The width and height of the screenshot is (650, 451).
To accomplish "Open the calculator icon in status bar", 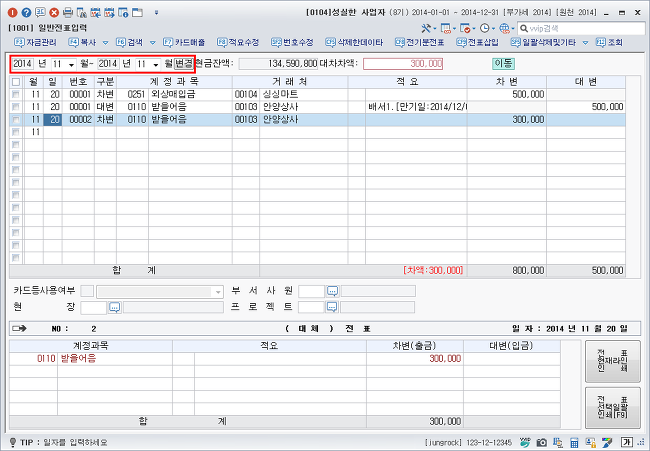I will [x=574, y=442].
